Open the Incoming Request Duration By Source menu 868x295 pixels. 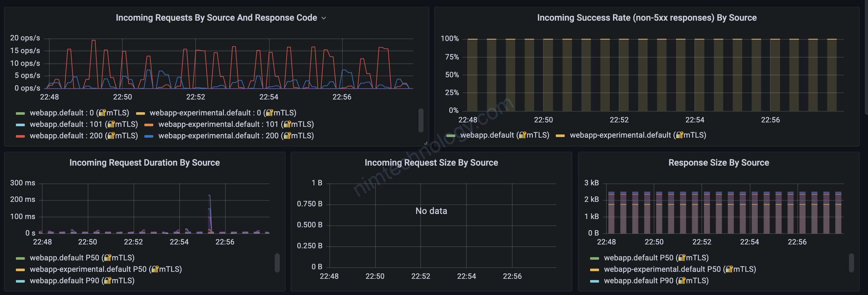pos(144,163)
